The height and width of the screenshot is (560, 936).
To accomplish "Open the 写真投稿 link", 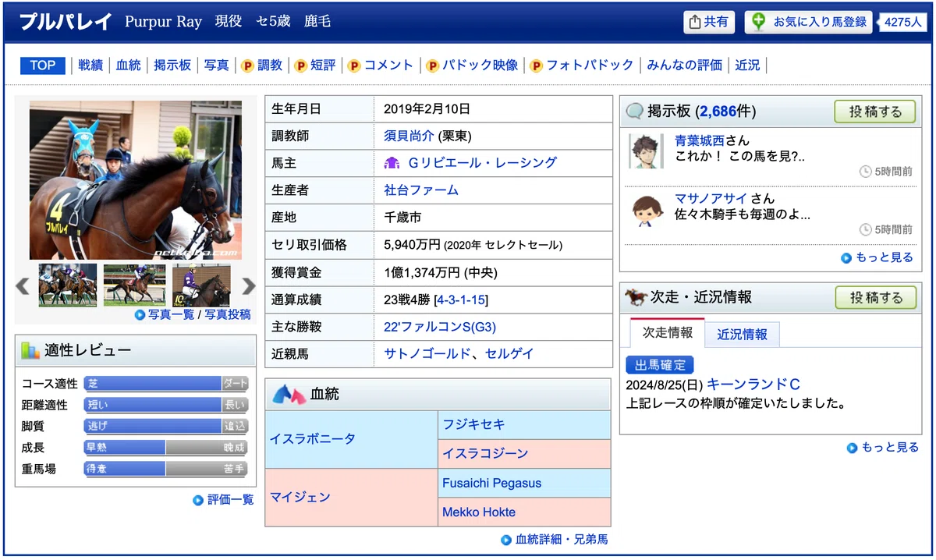I will (228, 314).
